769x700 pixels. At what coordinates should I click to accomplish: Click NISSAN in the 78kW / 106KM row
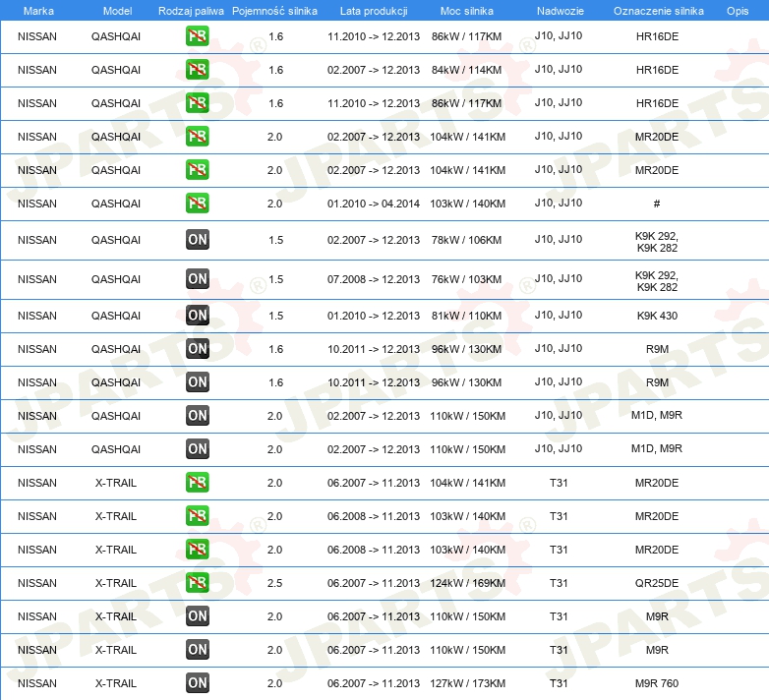[37, 240]
